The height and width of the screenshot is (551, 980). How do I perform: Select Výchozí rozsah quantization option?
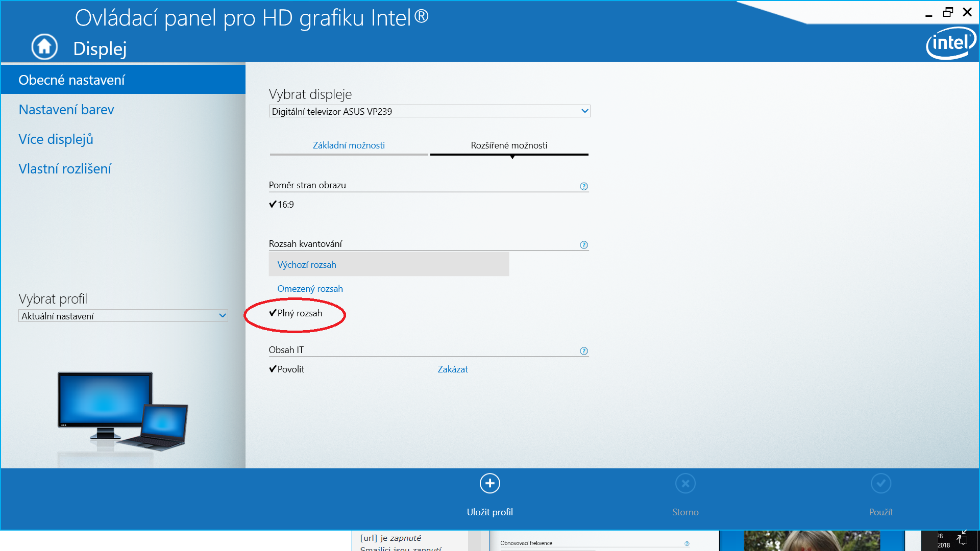[x=307, y=265]
